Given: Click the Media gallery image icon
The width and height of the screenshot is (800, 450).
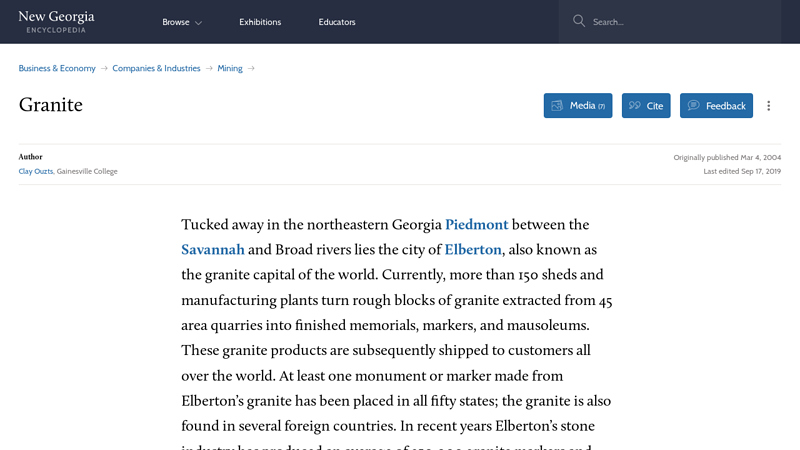Looking at the screenshot, I should pos(557,106).
